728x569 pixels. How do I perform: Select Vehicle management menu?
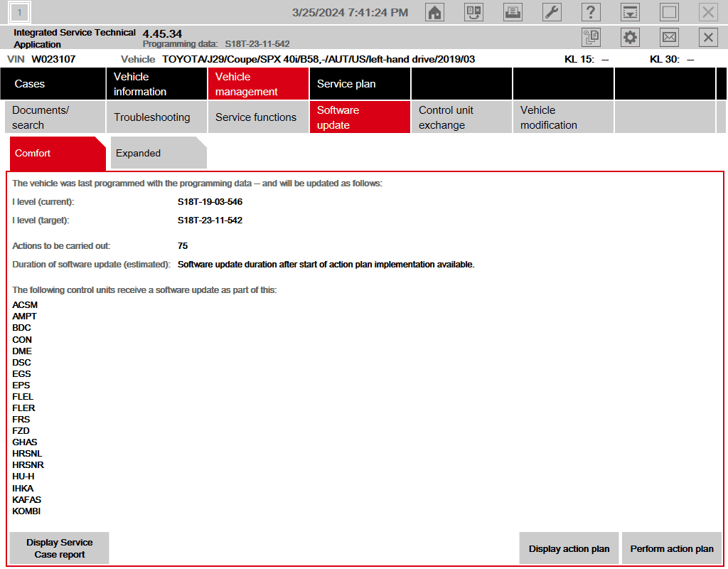click(259, 84)
